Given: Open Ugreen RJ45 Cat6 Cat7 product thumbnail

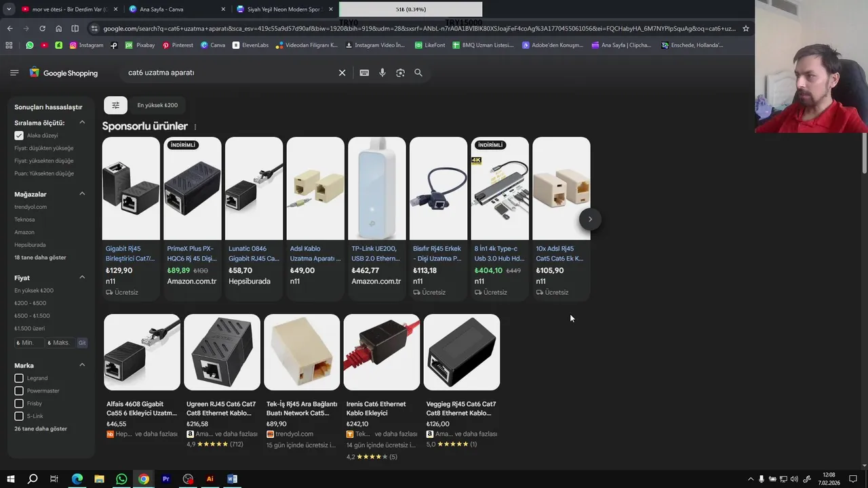Looking at the screenshot, I should (222, 352).
